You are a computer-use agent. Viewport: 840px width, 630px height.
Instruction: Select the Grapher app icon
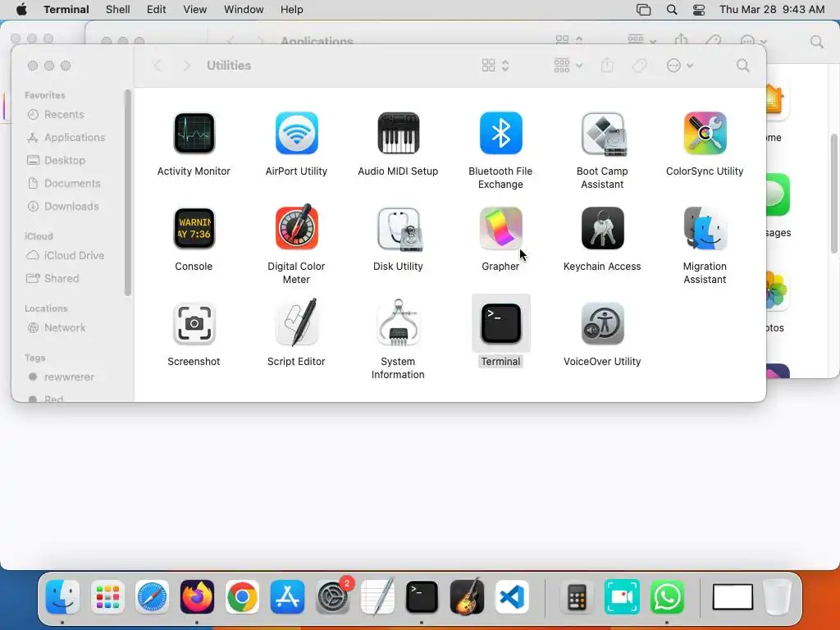[500, 229]
